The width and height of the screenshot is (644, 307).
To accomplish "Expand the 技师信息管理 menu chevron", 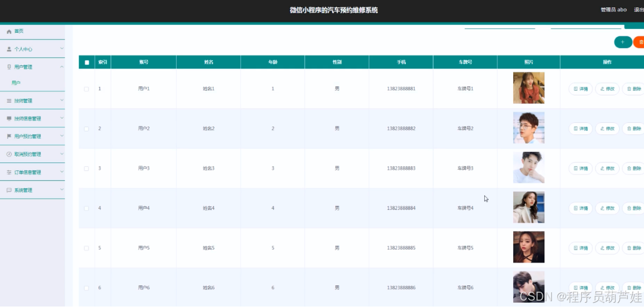I will point(62,118).
